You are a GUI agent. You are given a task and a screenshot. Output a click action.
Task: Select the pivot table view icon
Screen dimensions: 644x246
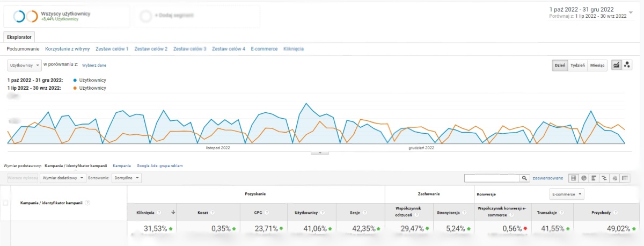click(624, 178)
